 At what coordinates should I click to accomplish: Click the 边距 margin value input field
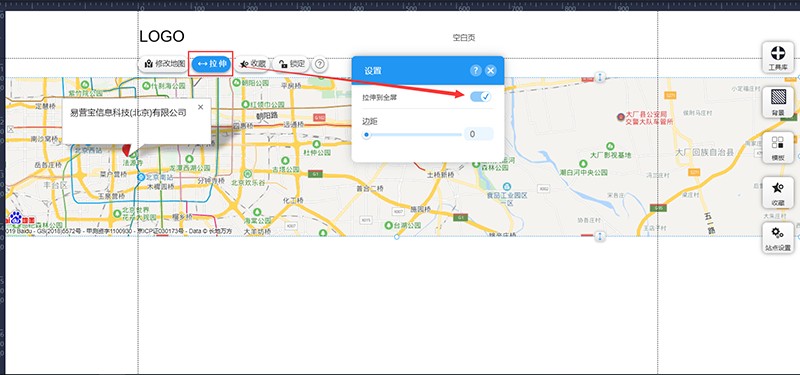tap(479, 134)
